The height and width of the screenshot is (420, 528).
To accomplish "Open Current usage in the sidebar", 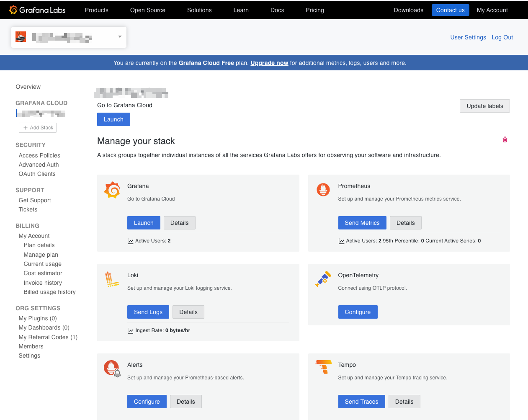I will (x=42, y=264).
